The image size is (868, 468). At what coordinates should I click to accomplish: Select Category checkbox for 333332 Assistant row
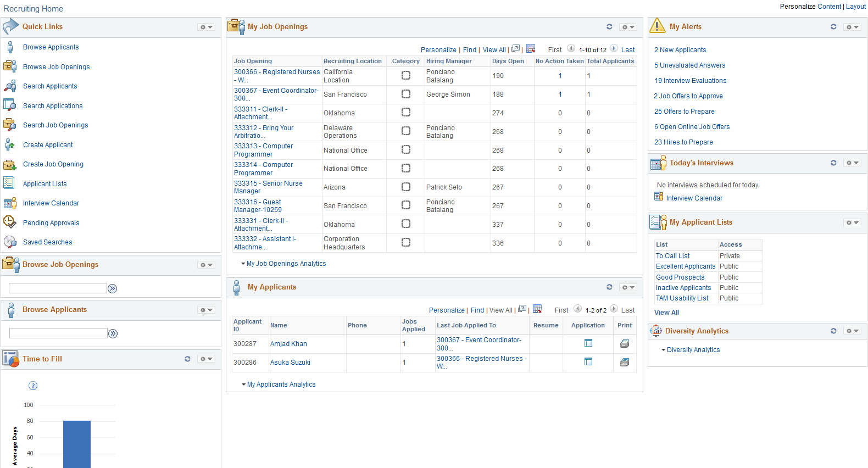(x=406, y=242)
